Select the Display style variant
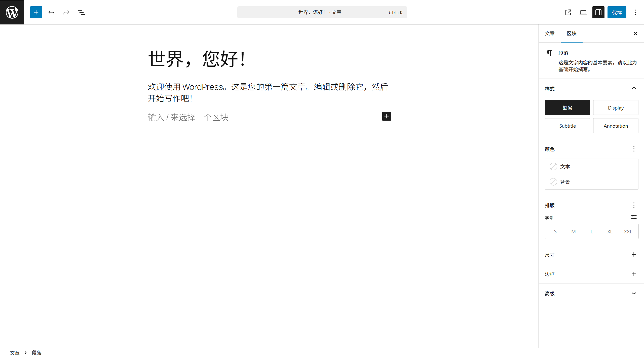Screen dimensions: 644x357 coord(615,108)
